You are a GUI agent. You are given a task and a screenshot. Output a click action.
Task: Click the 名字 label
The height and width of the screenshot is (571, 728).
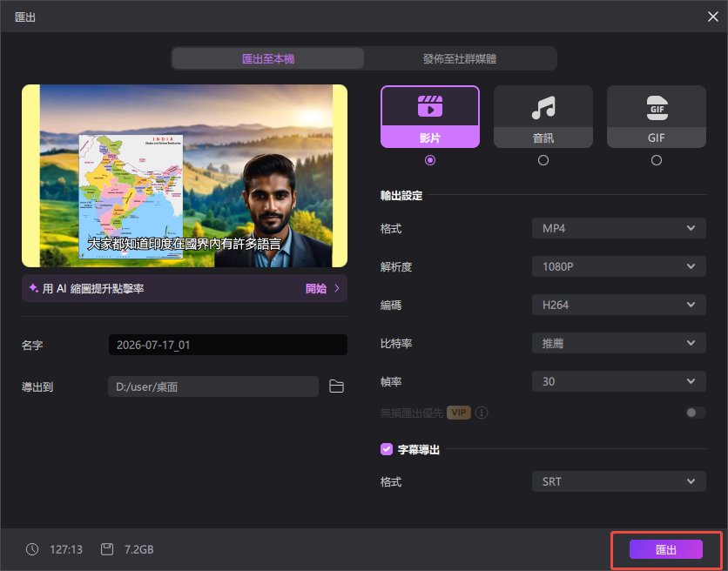coord(32,345)
